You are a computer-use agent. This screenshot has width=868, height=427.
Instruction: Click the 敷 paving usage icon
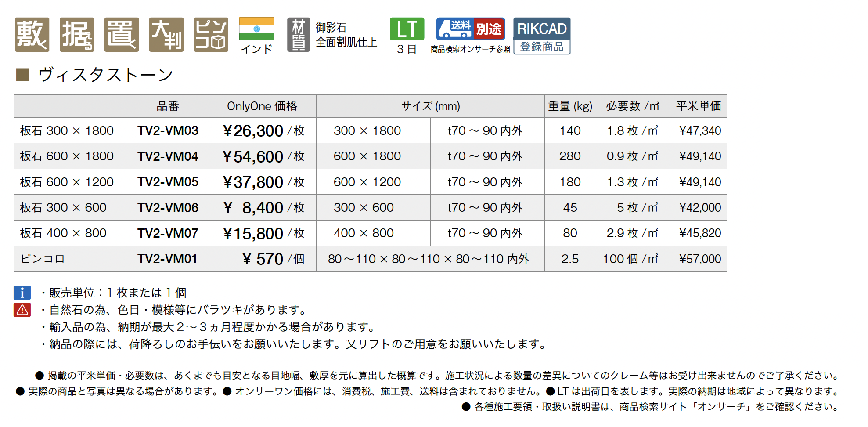point(32,35)
